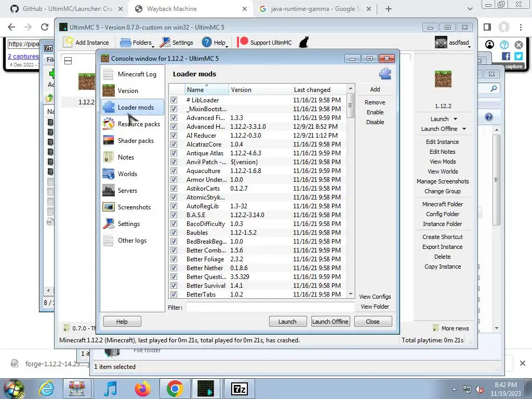Click Support UltimMC Patreon icon
This screenshot has height=399, width=532.
click(x=242, y=42)
